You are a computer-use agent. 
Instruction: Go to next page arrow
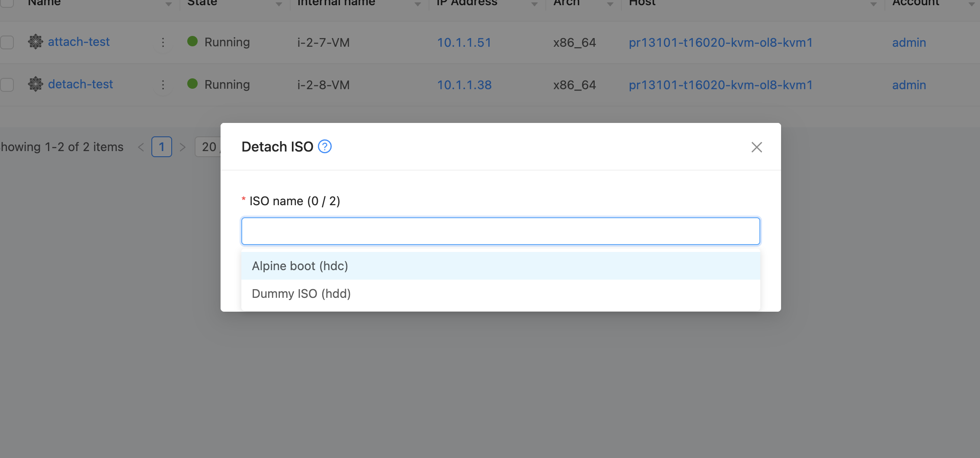tap(183, 147)
